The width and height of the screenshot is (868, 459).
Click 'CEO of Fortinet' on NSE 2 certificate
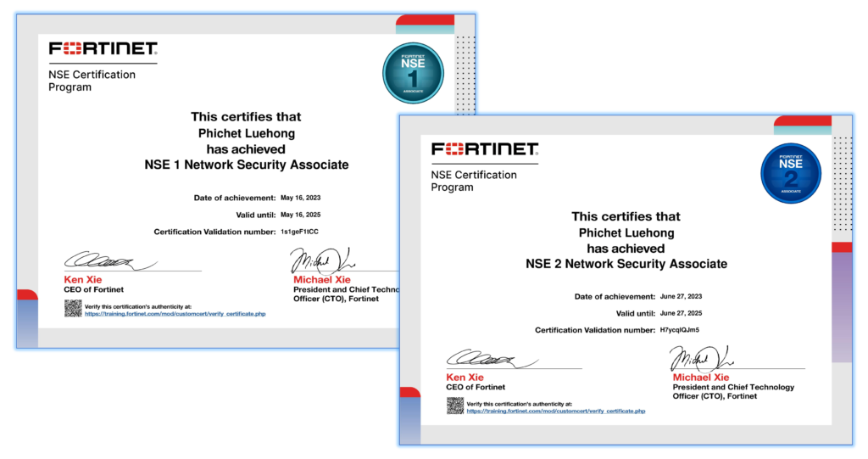(x=476, y=388)
